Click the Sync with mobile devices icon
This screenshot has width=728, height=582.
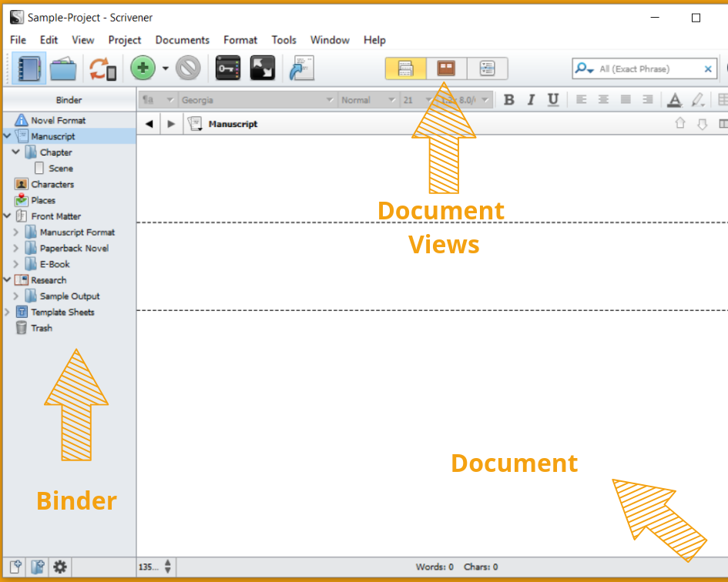pyautogui.click(x=102, y=69)
